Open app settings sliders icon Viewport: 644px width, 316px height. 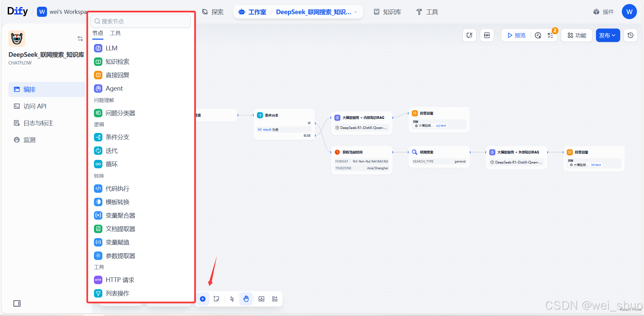tap(80, 39)
